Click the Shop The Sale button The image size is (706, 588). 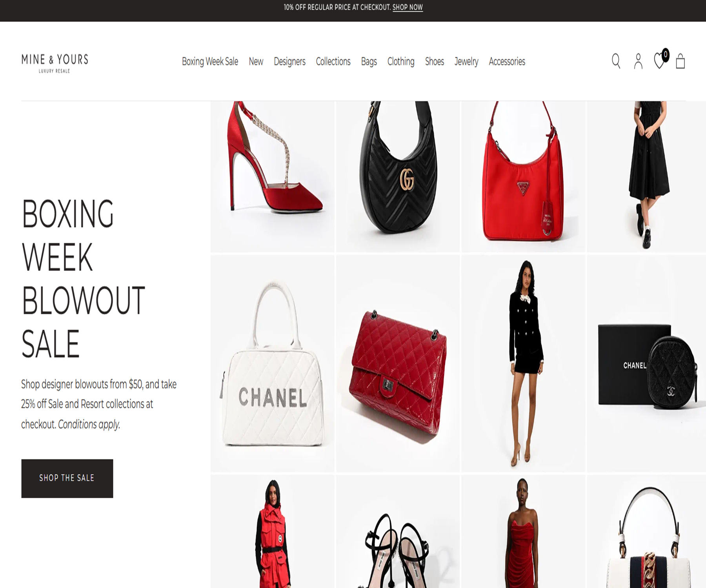(67, 478)
